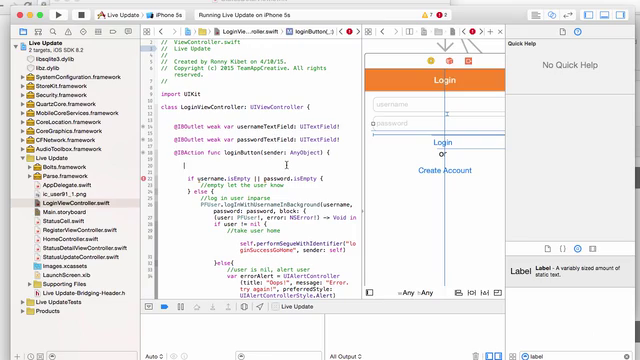Open the Live Update scheme selector
The height and width of the screenshot is (360, 640).
coord(118,15)
